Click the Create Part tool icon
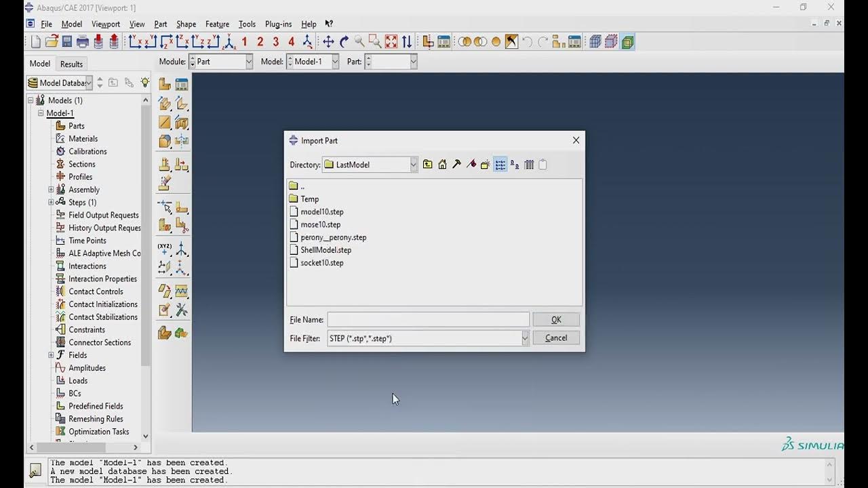Screen dimensions: 868x488 pos(165,84)
